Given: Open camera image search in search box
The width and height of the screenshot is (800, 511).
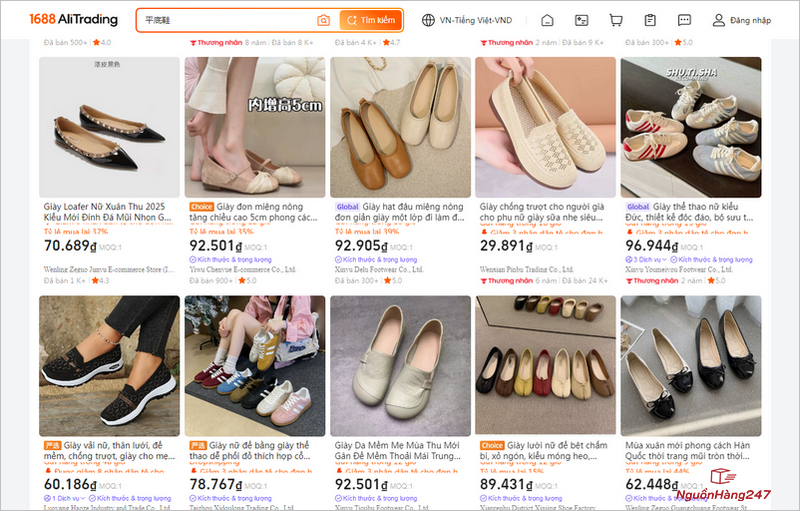Looking at the screenshot, I should [x=323, y=20].
